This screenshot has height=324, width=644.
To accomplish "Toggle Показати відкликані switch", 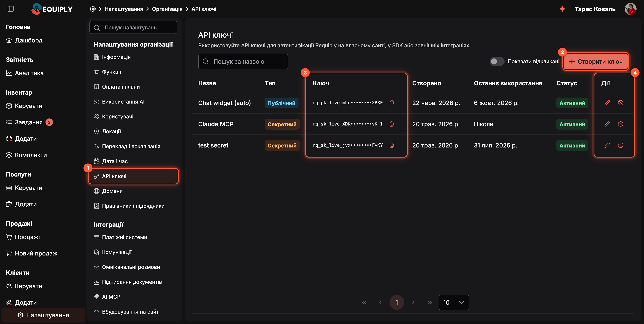I will pyautogui.click(x=497, y=61).
